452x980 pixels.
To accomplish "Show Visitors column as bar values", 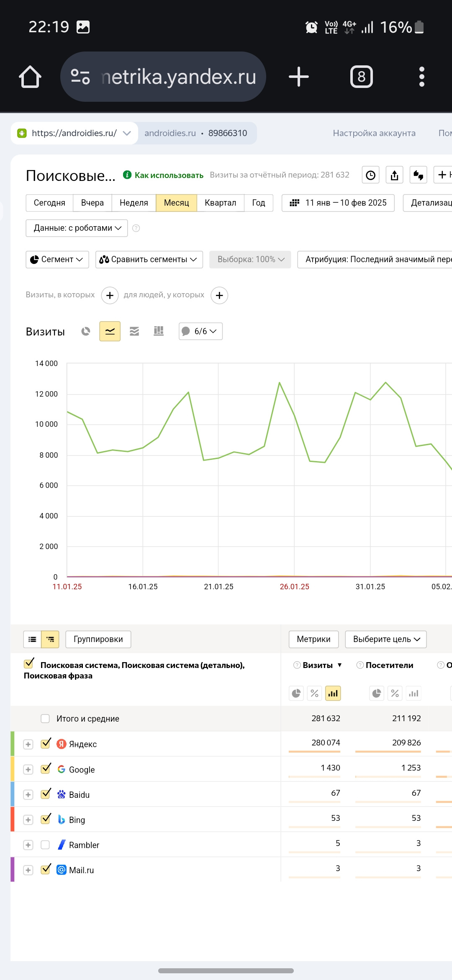I will pos(413,694).
